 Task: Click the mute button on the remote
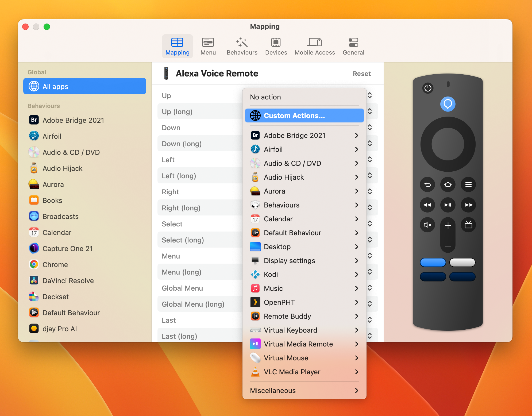pyautogui.click(x=427, y=225)
